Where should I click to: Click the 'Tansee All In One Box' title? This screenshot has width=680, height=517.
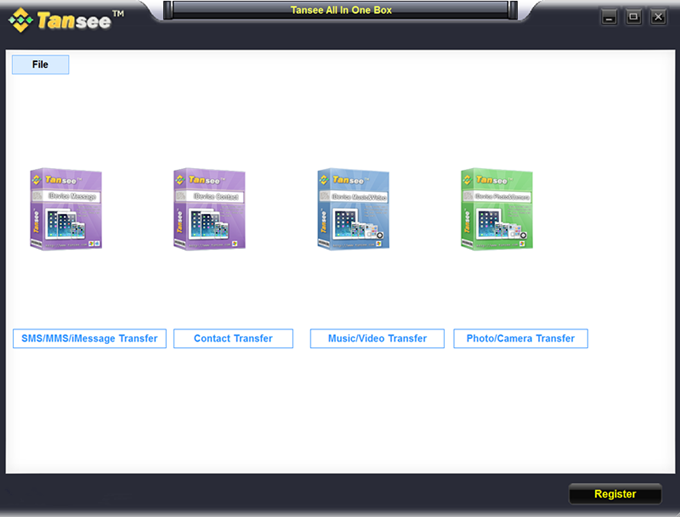tap(341, 10)
